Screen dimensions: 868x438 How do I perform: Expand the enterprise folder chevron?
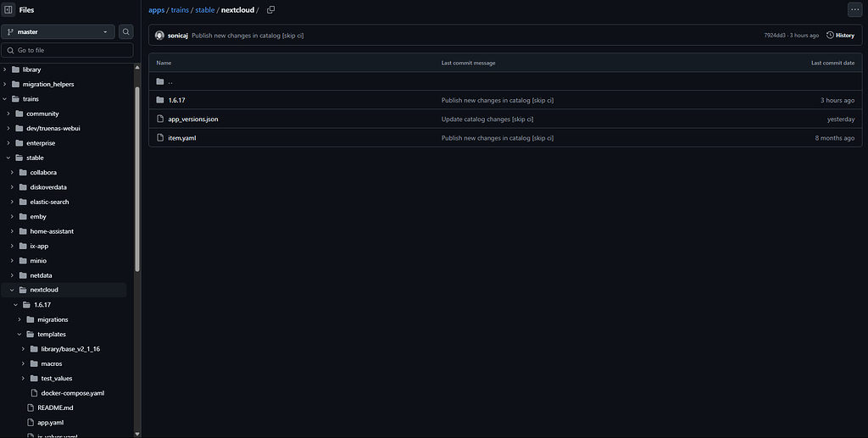8,142
